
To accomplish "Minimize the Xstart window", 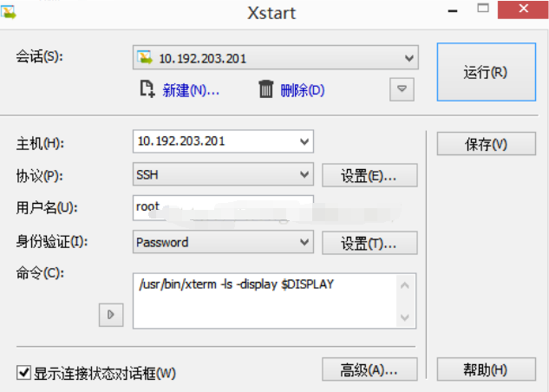I will pyautogui.click(x=453, y=10).
